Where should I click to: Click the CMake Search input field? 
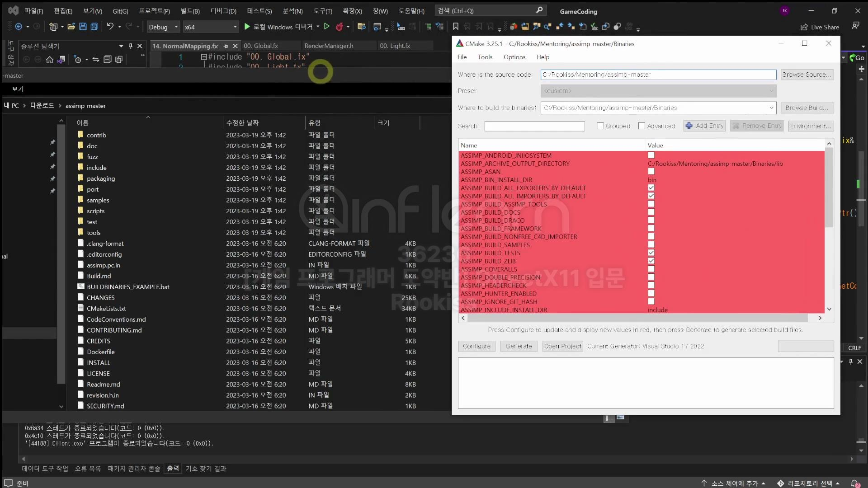534,126
